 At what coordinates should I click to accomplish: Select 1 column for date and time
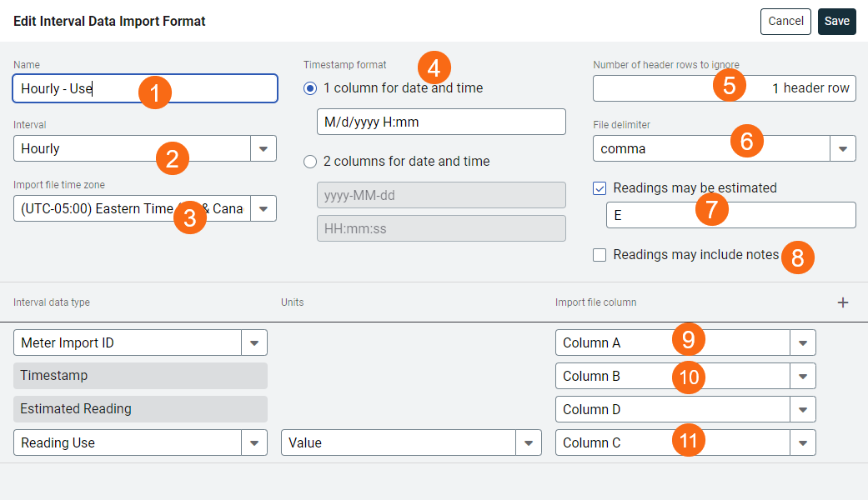point(310,88)
